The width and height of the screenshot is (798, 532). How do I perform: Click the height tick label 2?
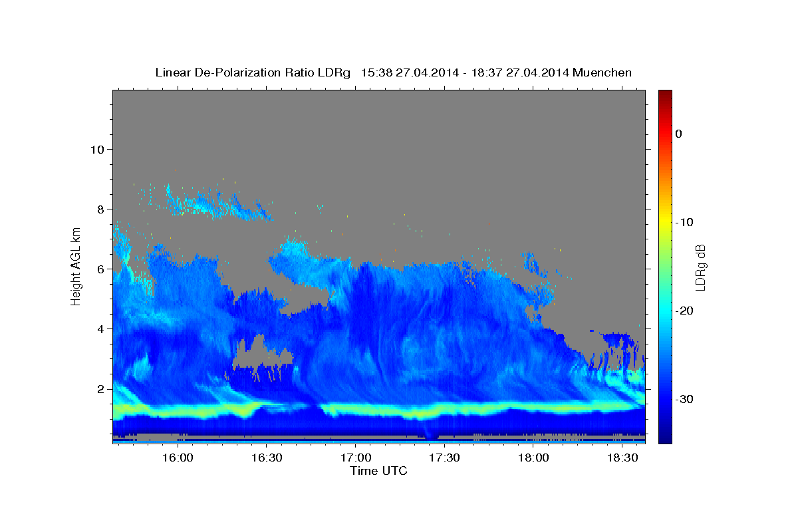pyautogui.click(x=100, y=389)
